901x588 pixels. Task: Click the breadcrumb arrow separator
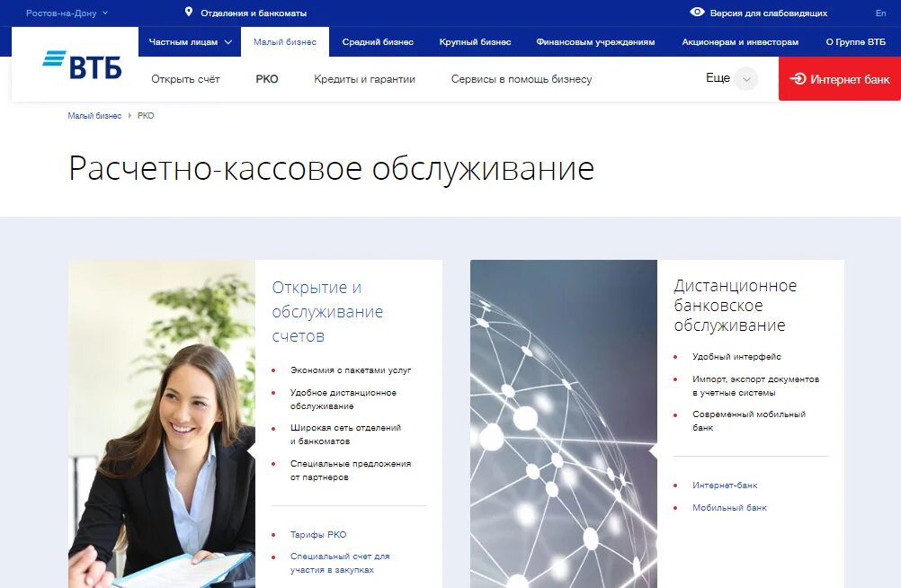coord(129,115)
